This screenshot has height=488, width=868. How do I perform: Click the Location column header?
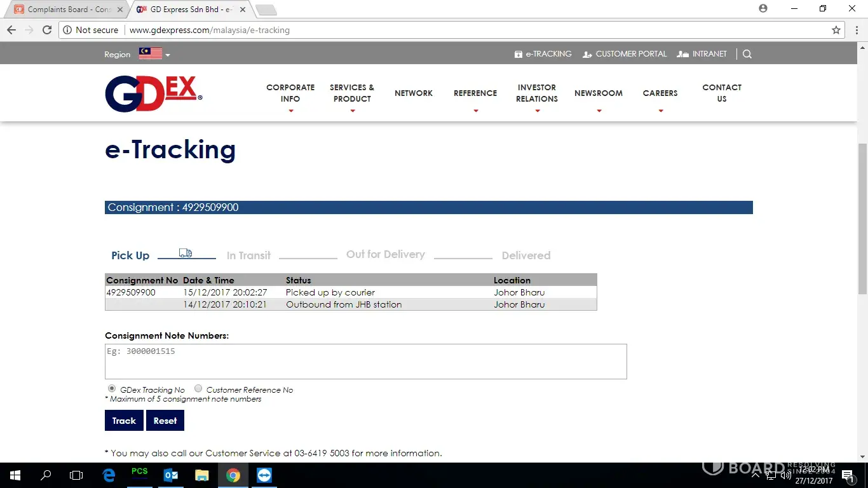tap(512, 280)
